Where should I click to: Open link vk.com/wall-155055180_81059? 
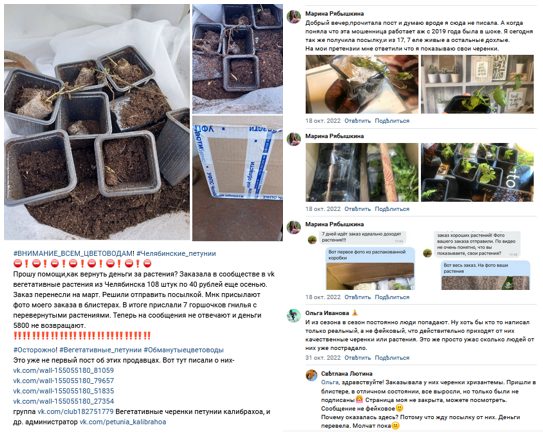click(63, 370)
